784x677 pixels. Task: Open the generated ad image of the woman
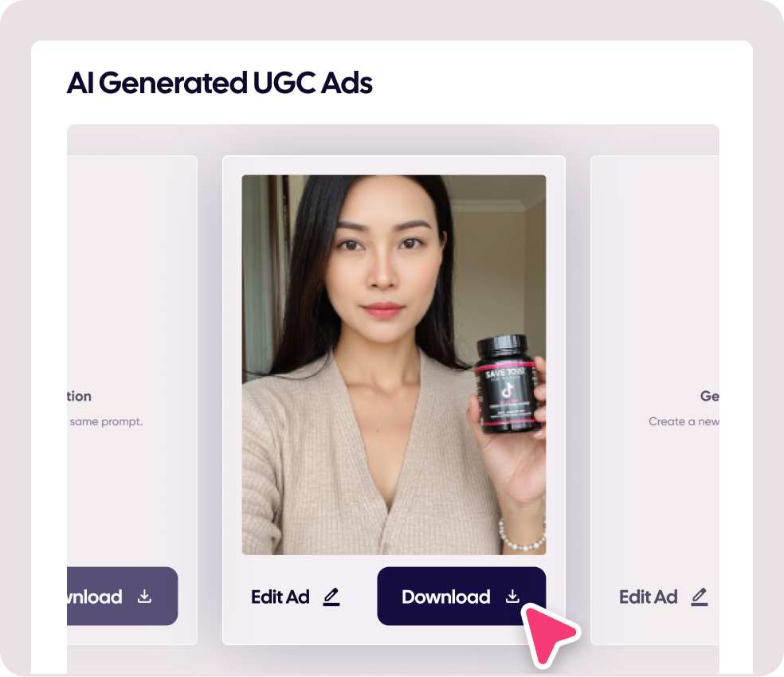click(394, 365)
